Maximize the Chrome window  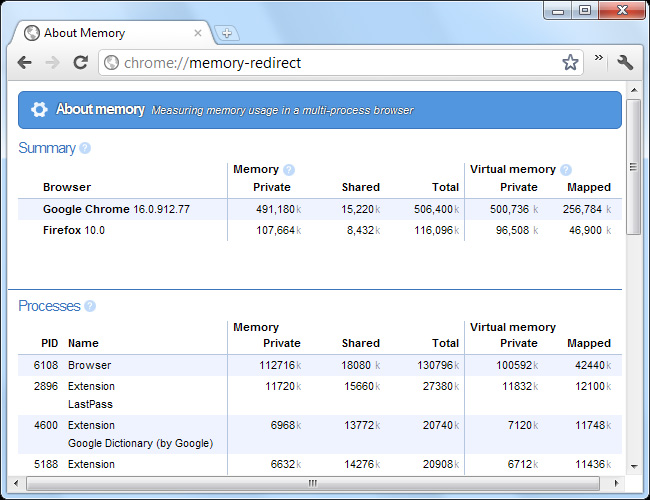(x=585, y=10)
